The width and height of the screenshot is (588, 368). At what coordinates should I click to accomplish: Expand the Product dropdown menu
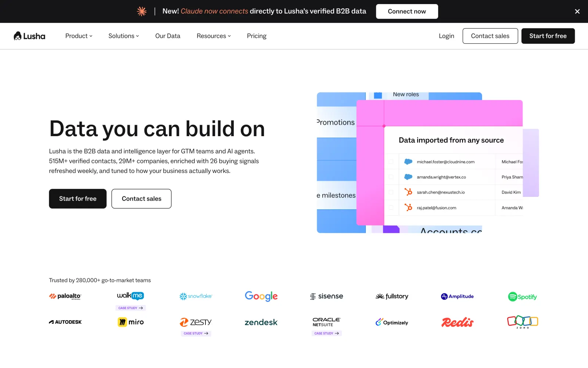(79, 36)
